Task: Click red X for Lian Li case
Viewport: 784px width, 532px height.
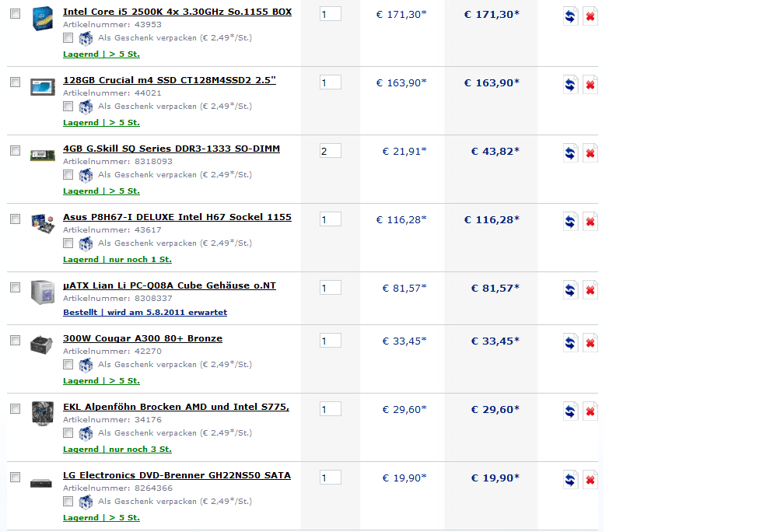Action: pos(590,290)
